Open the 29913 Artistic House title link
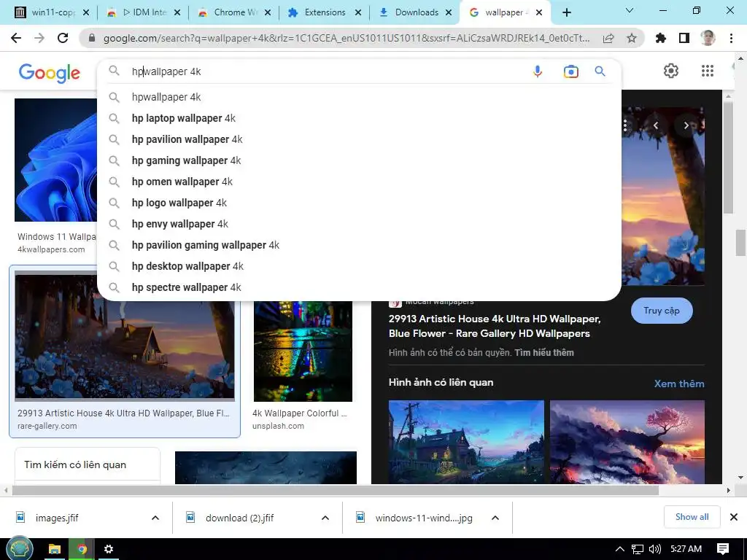 pos(495,326)
